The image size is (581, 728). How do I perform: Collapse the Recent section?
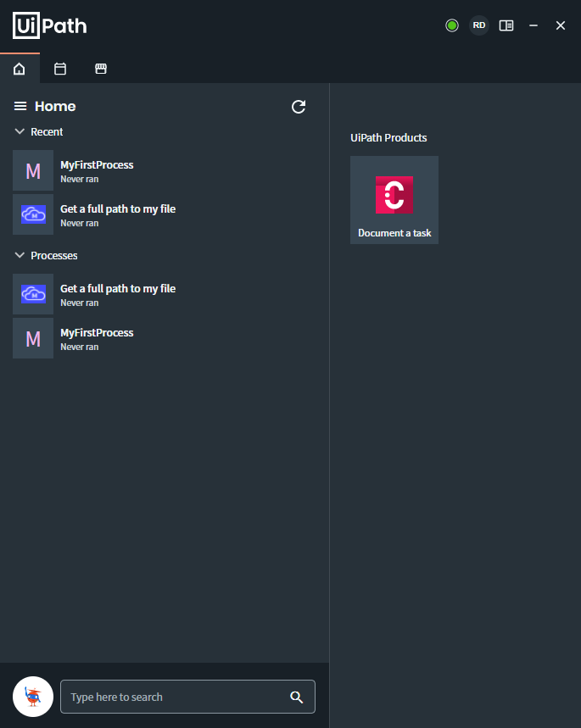click(20, 131)
